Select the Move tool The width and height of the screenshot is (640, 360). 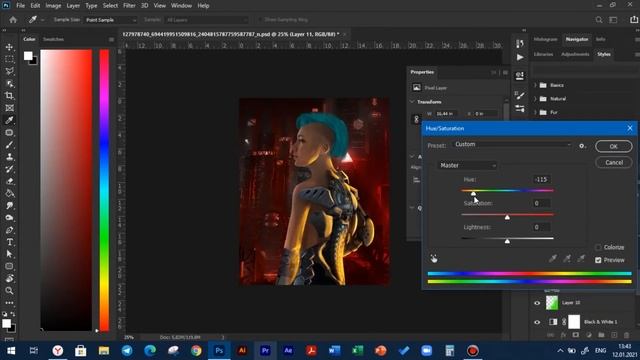pos(9,47)
